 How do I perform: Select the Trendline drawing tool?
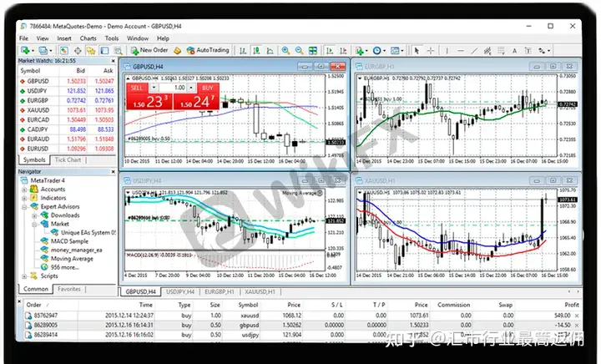coord(474,51)
